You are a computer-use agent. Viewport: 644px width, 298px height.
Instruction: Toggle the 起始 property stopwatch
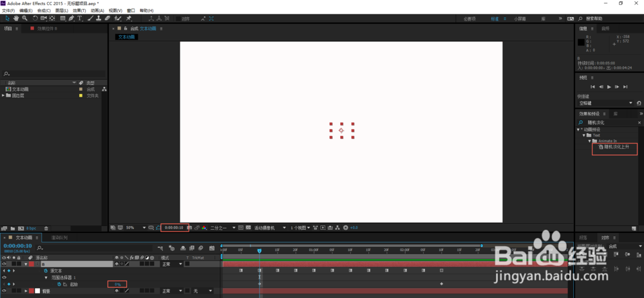click(x=59, y=284)
